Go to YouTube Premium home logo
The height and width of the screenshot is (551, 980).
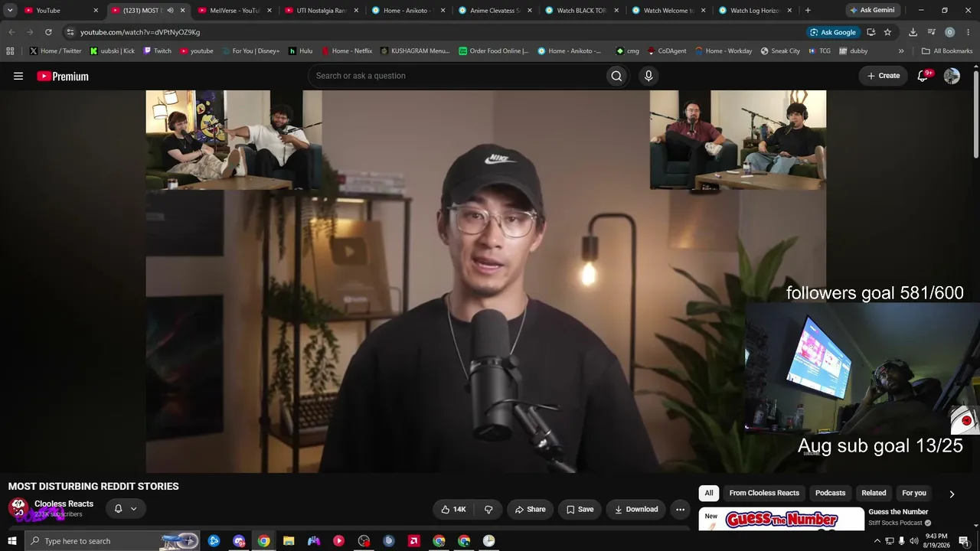[x=63, y=76]
